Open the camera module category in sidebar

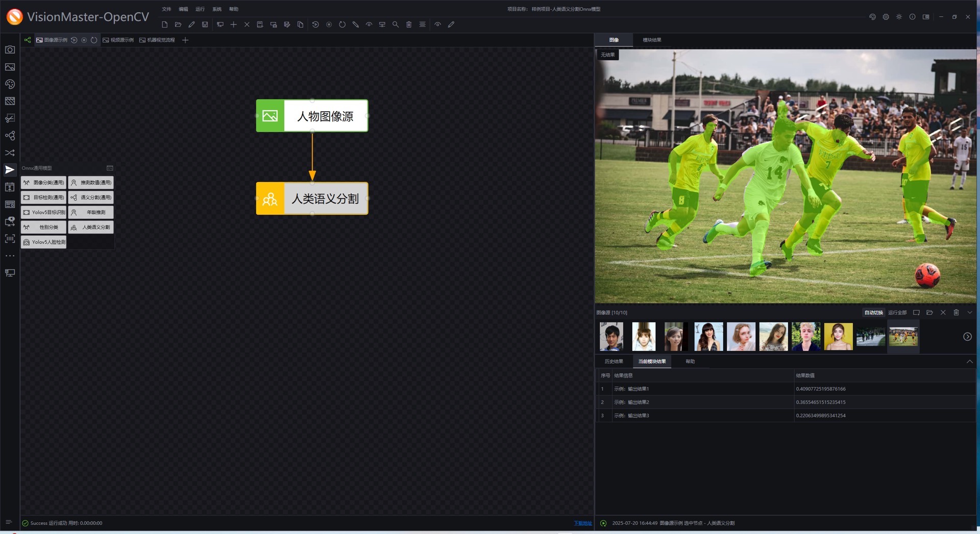pyautogui.click(x=10, y=50)
